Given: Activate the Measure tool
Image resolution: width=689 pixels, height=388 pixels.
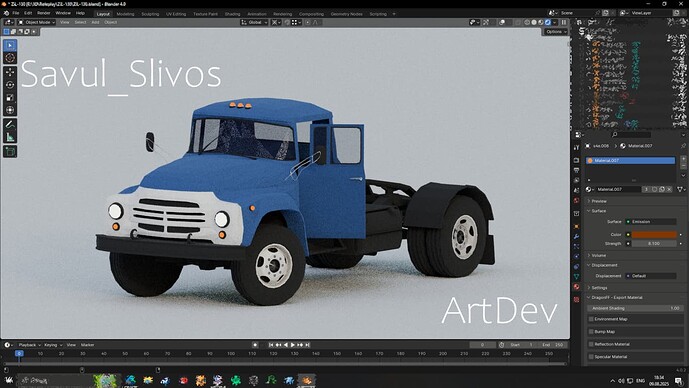Looking at the screenshot, I should 10,137.
